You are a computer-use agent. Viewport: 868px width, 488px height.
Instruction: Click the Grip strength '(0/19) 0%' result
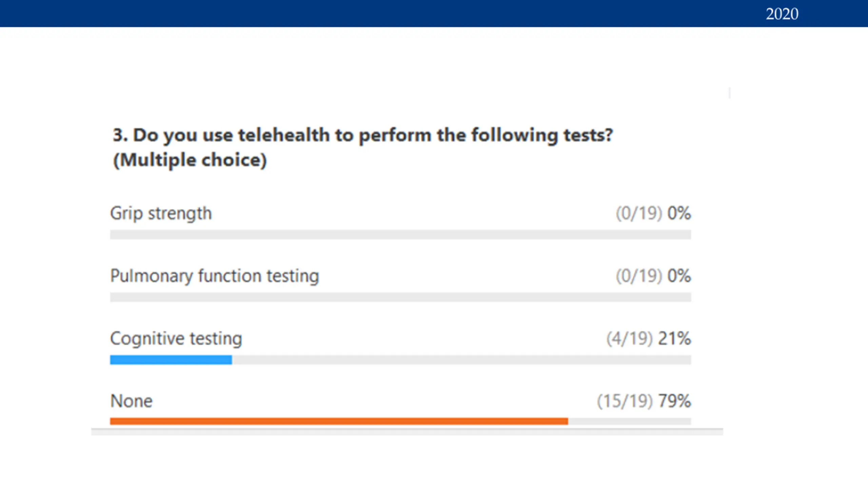point(653,213)
